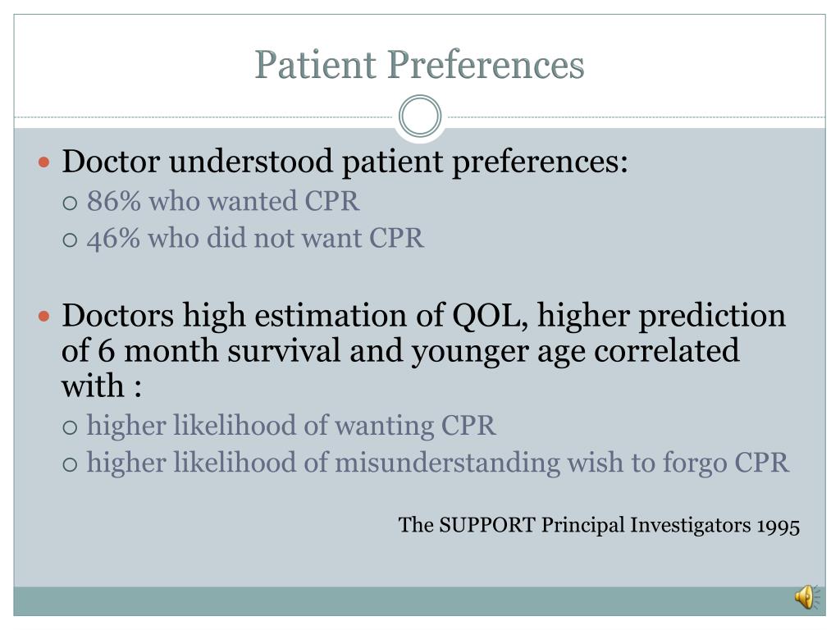
Task: Select the text 46% who did not want CPR
Action: (255, 238)
